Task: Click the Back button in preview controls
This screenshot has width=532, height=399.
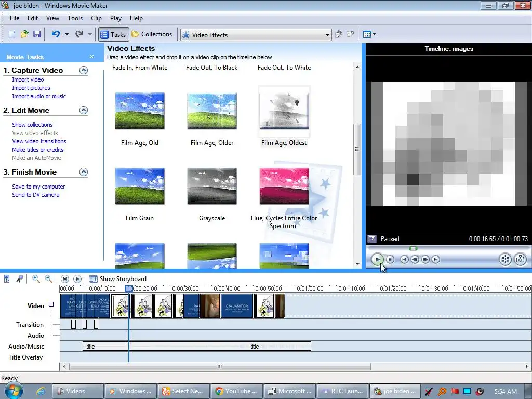Action: [404, 260]
